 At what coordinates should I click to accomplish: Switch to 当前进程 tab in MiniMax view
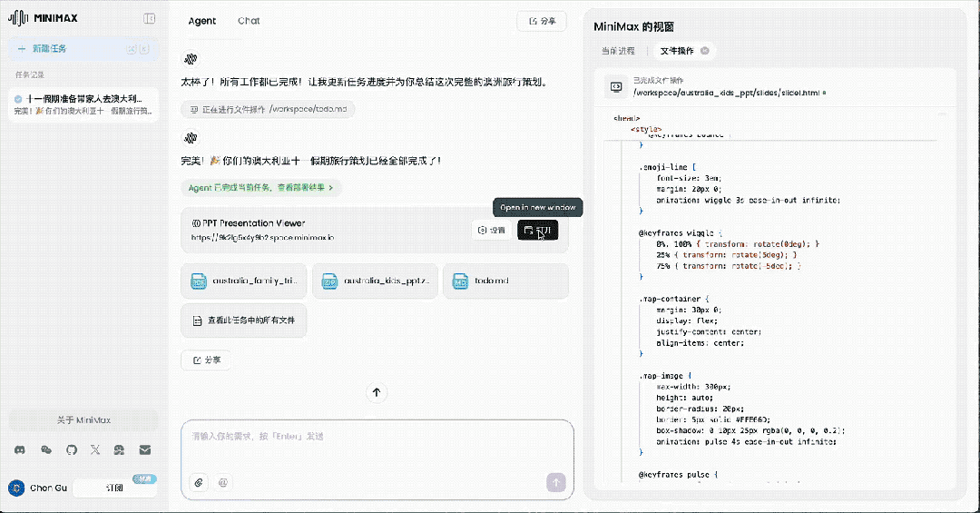pyautogui.click(x=618, y=51)
